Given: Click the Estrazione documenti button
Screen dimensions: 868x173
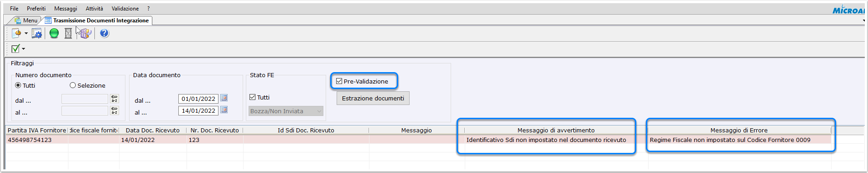Looking at the screenshot, I should pyautogui.click(x=373, y=98).
